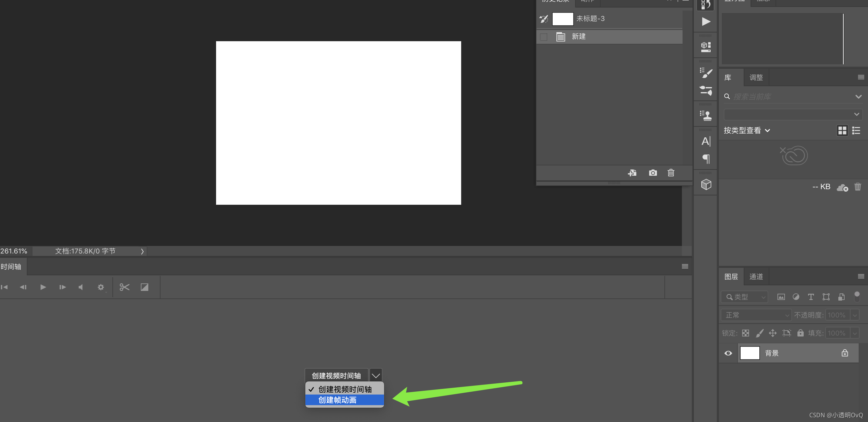Open the Brushes panel icon

click(706, 90)
